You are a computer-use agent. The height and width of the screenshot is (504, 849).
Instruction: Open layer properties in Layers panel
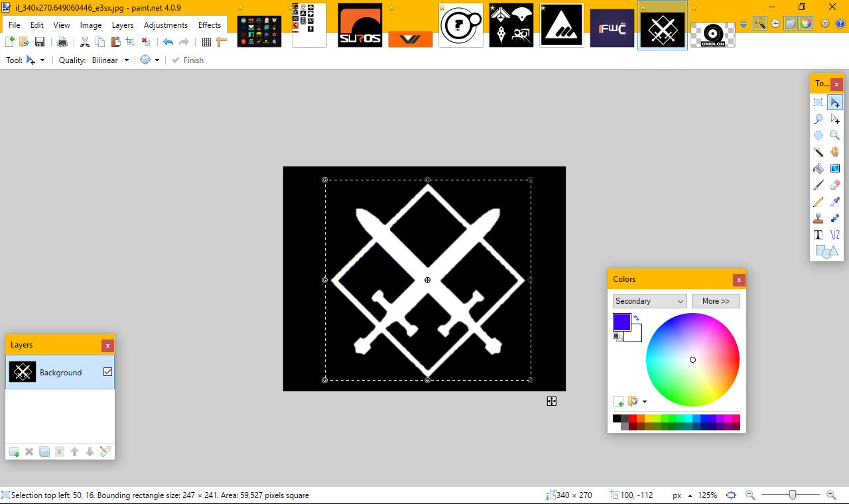105,452
